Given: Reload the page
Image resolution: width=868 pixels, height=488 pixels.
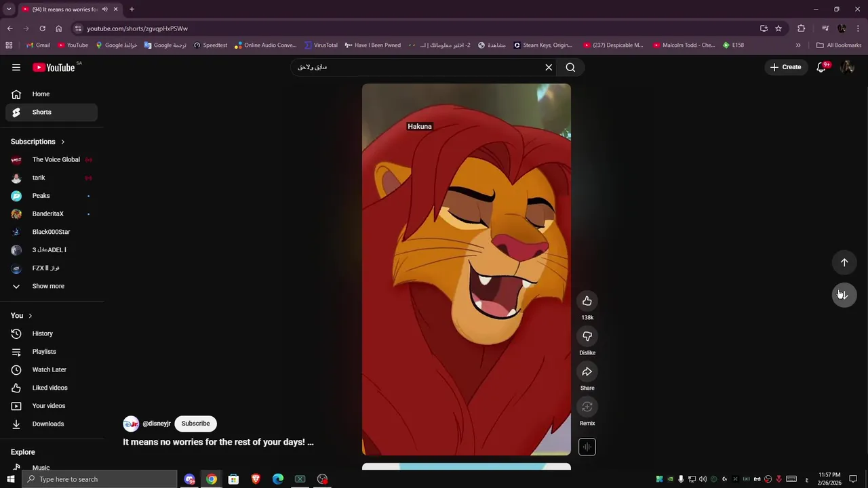Looking at the screenshot, I should tap(42, 28).
